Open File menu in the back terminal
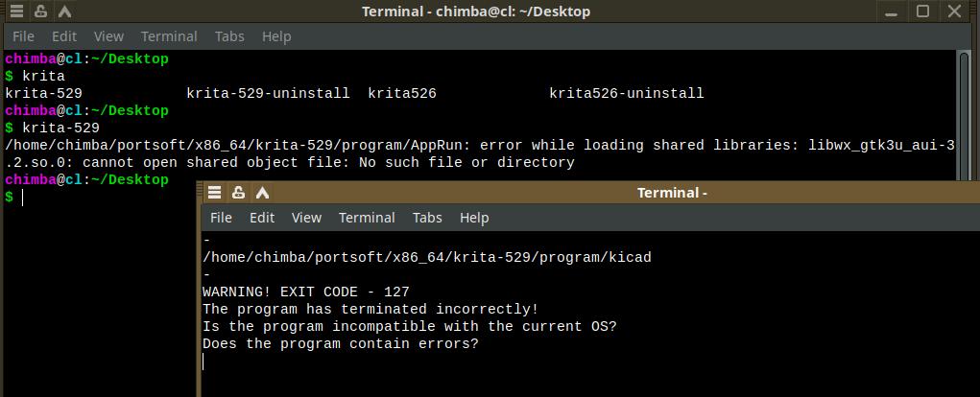 (23, 36)
